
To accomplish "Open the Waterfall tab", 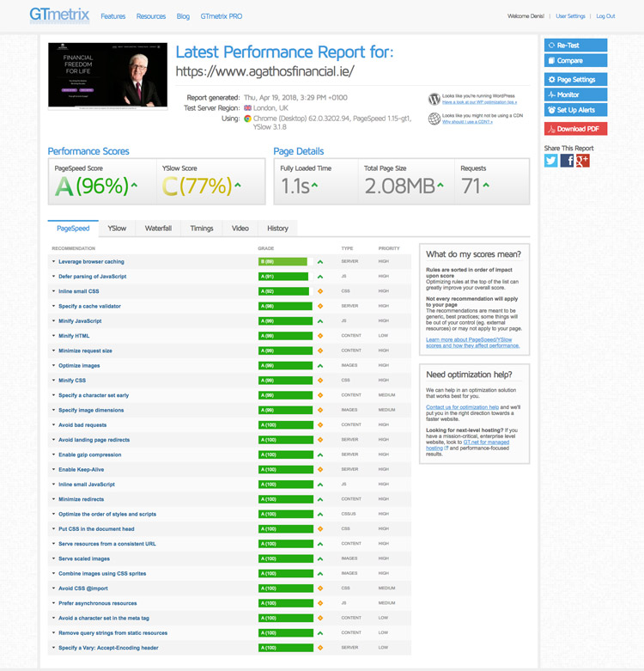I will [x=158, y=229].
